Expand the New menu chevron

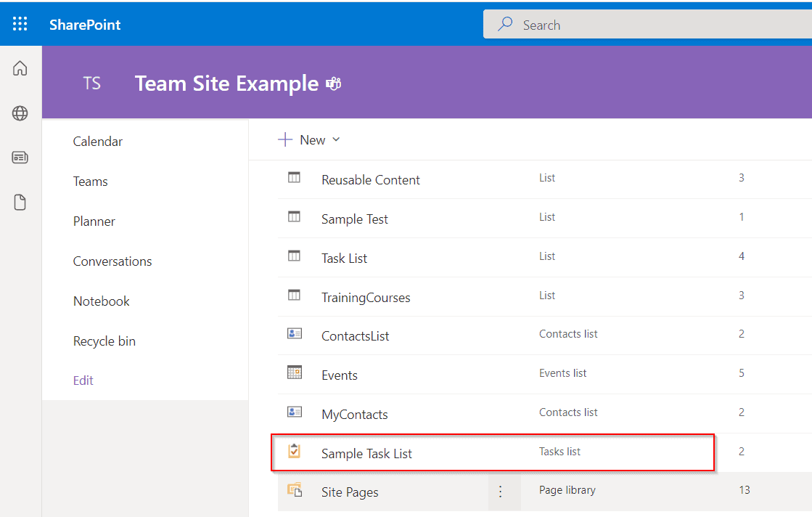(336, 139)
